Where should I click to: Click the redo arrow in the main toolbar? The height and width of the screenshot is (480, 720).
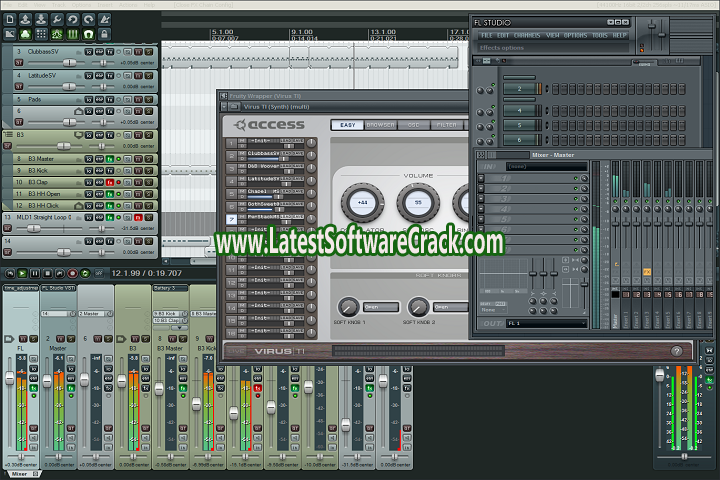click(89, 19)
